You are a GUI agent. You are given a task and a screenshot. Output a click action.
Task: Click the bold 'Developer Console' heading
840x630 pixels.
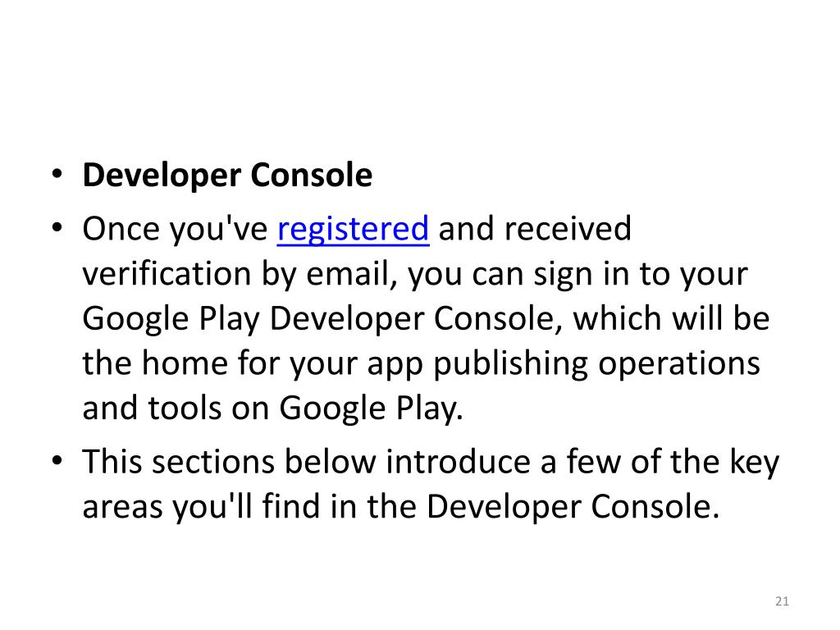click(x=227, y=175)
